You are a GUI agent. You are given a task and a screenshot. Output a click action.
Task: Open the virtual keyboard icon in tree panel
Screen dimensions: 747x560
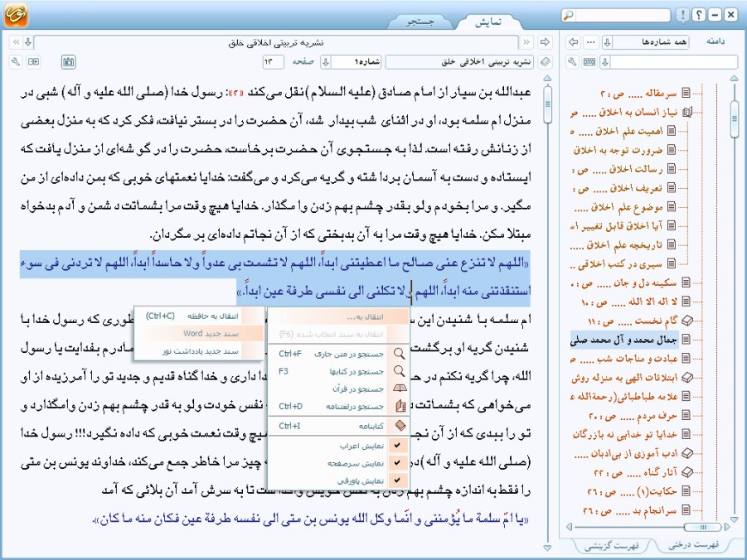click(589, 62)
